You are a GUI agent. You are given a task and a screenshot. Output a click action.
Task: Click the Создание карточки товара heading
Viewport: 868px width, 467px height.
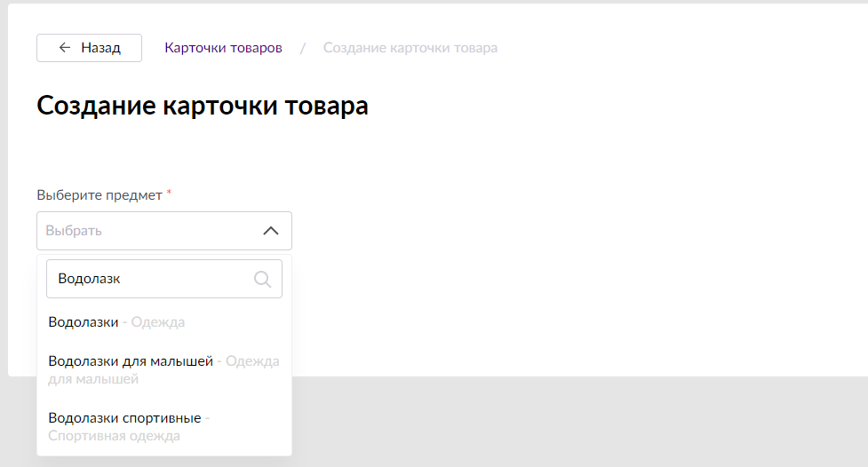point(203,106)
